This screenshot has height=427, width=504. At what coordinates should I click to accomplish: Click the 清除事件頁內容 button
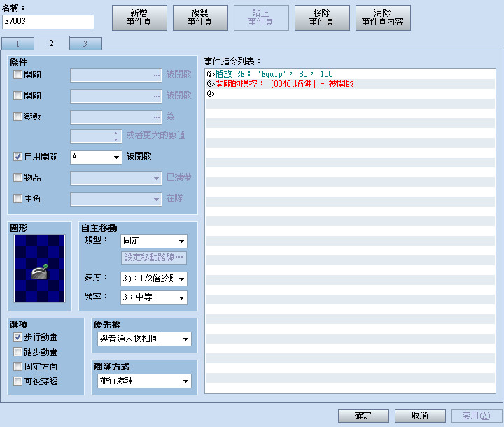click(x=383, y=17)
